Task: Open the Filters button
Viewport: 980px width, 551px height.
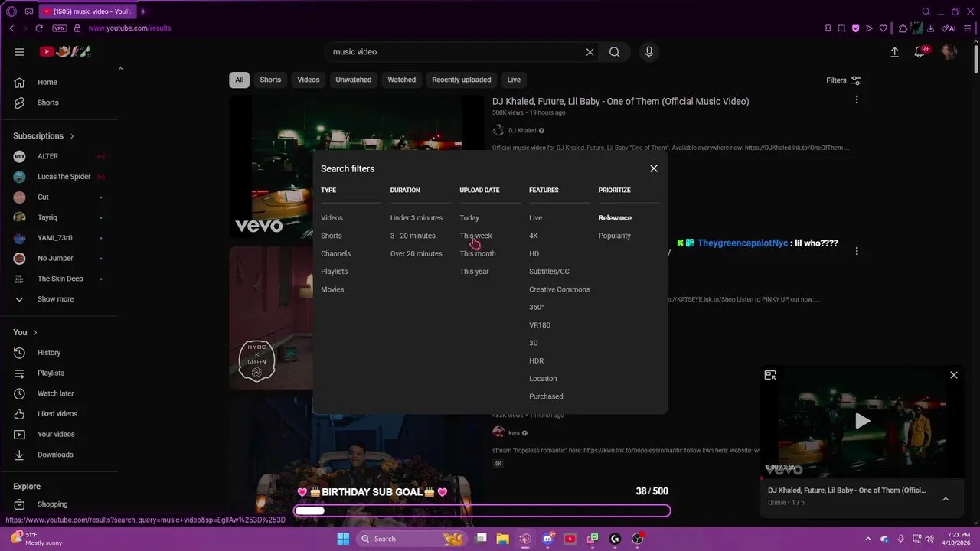Action: [x=844, y=80]
